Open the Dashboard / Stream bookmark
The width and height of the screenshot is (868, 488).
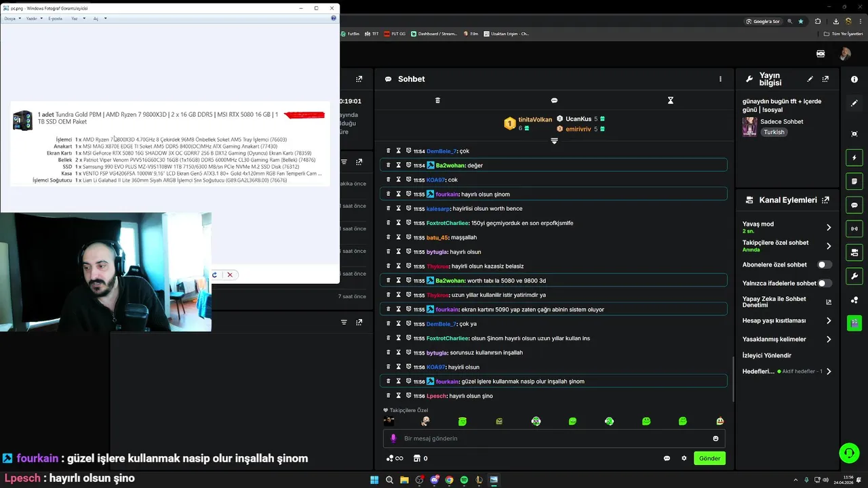[434, 33]
